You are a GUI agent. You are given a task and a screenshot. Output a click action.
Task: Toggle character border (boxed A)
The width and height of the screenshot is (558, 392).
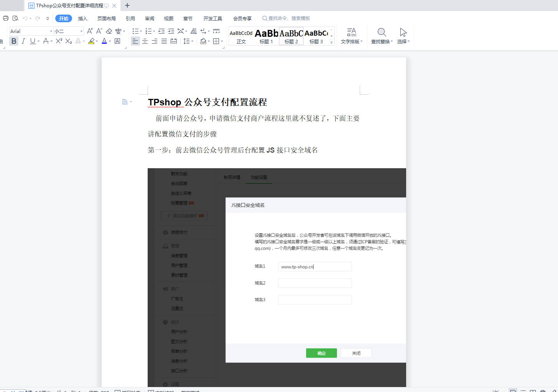(x=117, y=41)
